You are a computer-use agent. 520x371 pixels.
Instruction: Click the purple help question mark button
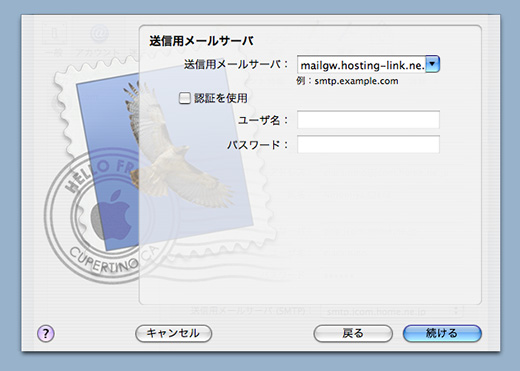tap(46, 333)
